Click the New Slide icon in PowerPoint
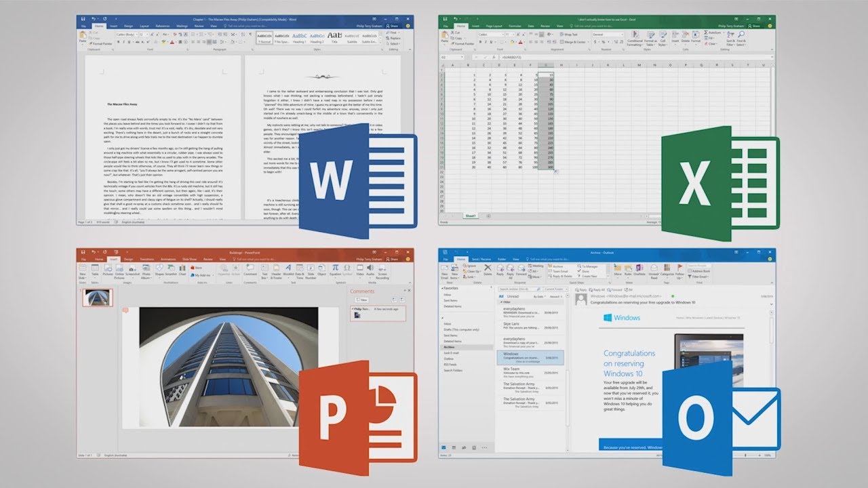Screen dimensions: 868x488 click(82, 267)
